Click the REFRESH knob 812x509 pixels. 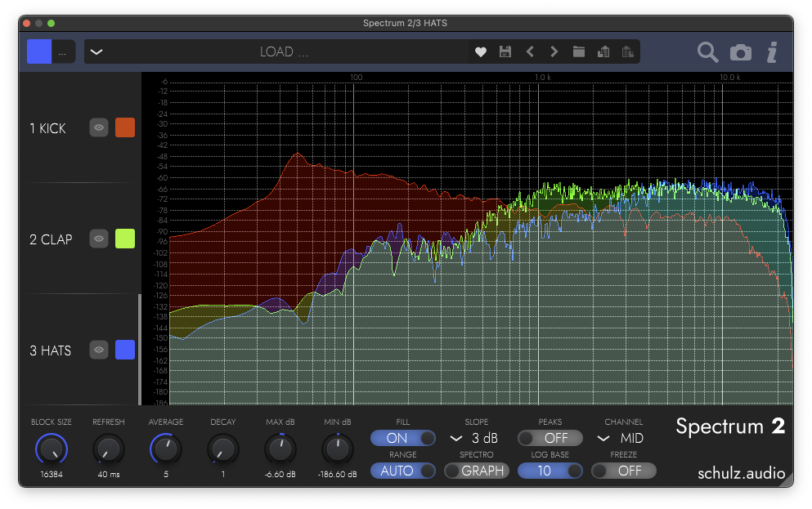click(x=109, y=449)
